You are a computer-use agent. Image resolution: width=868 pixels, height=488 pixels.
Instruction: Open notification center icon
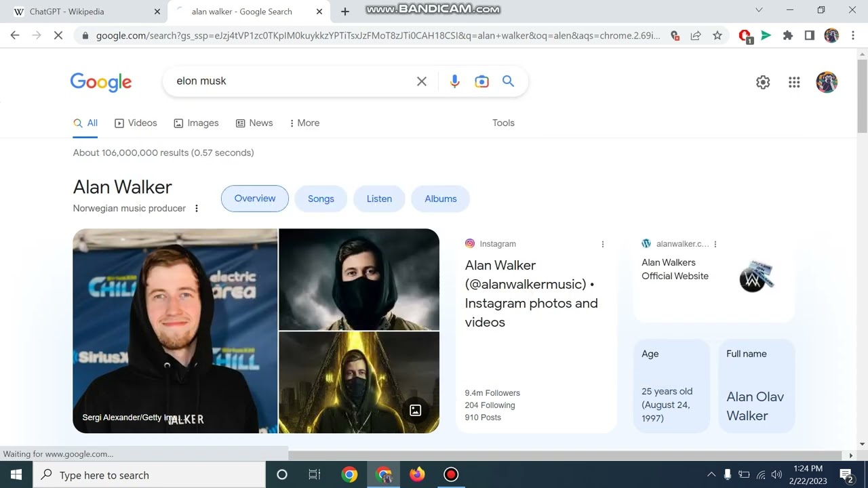tap(846, 474)
